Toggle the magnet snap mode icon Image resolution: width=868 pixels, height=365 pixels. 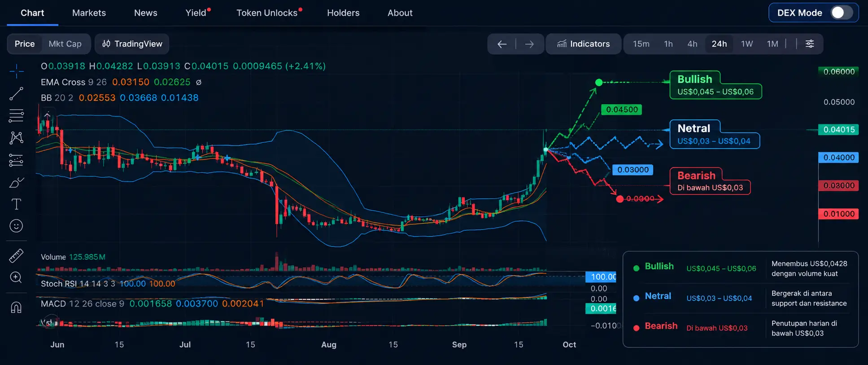coord(16,308)
